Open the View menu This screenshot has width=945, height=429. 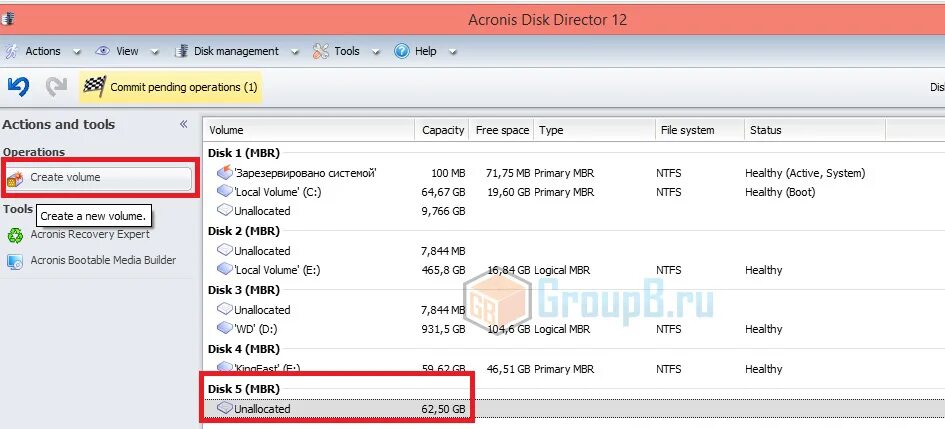pos(127,51)
